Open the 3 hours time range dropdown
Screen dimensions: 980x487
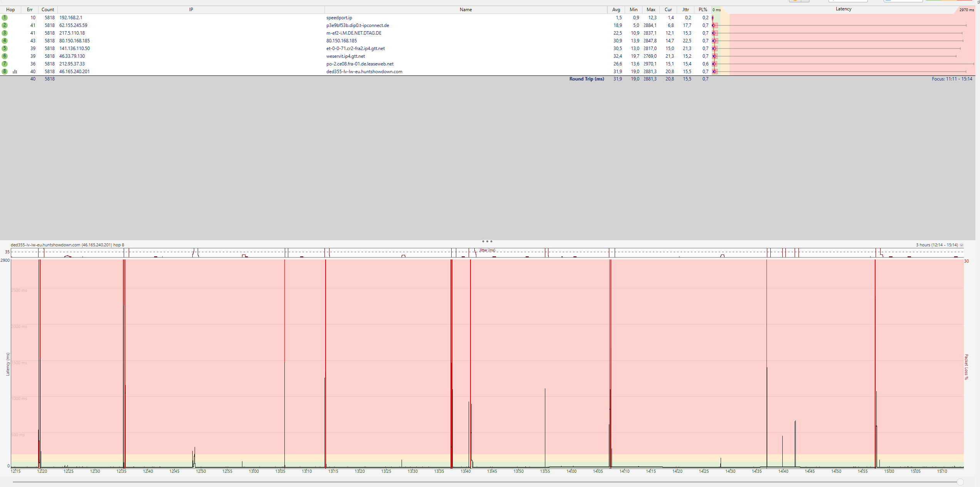[x=962, y=245]
